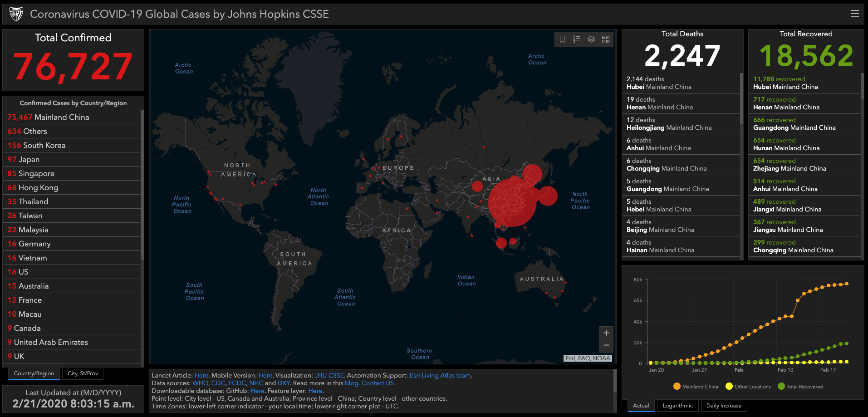The width and height of the screenshot is (868, 417).
Task: Zoom in with the map plus button
Action: (606, 333)
